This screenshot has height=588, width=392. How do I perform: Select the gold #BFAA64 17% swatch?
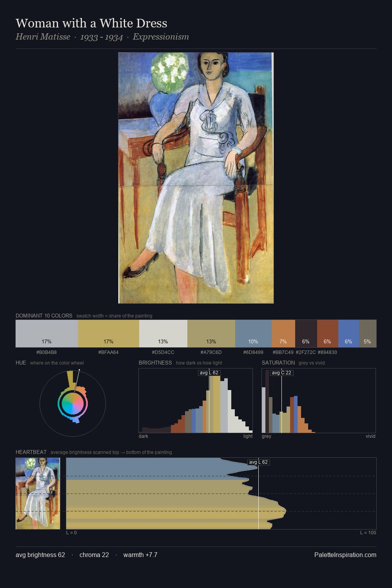point(109,334)
